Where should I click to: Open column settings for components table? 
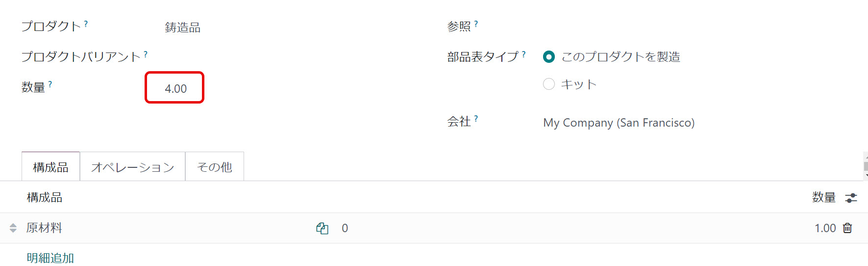851,198
